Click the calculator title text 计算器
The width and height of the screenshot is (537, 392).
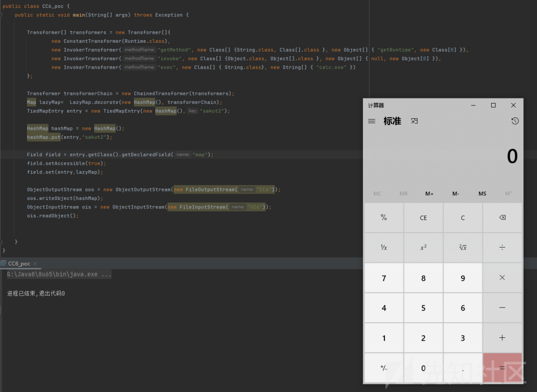tap(376, 105)
